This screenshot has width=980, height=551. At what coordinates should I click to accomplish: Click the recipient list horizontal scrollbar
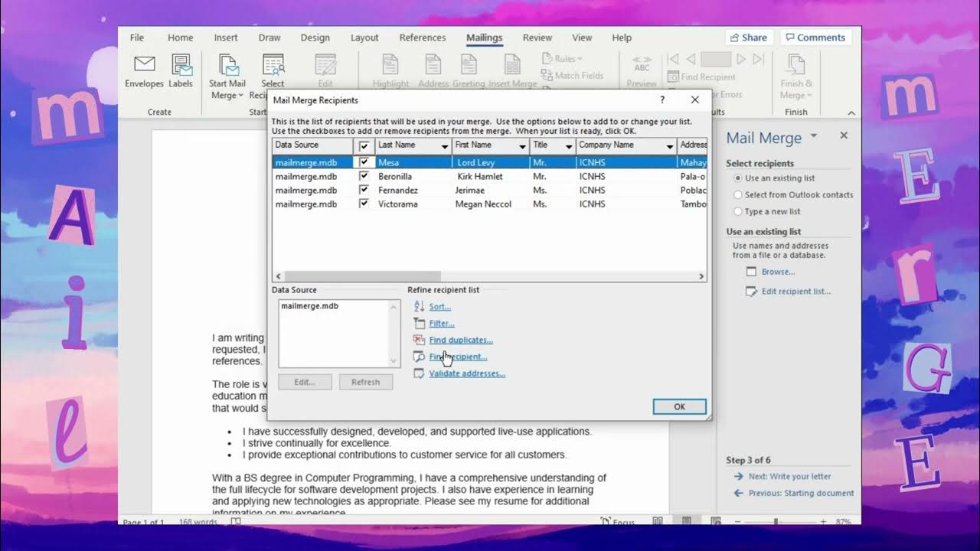363,276
